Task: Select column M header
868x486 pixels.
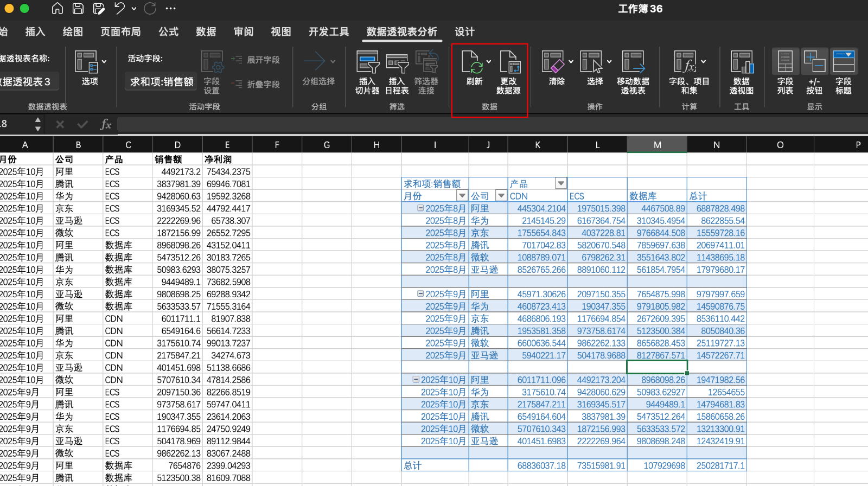Action: click(657, 145)
